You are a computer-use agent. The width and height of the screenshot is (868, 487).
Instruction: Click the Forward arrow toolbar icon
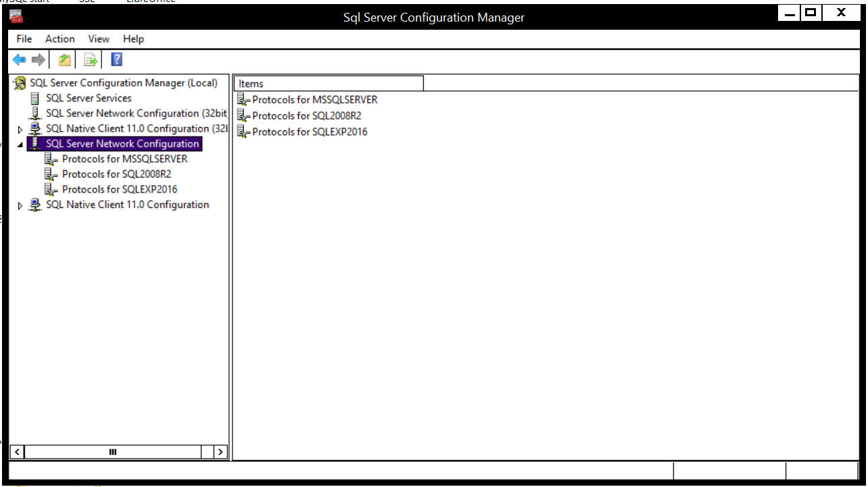39,60
